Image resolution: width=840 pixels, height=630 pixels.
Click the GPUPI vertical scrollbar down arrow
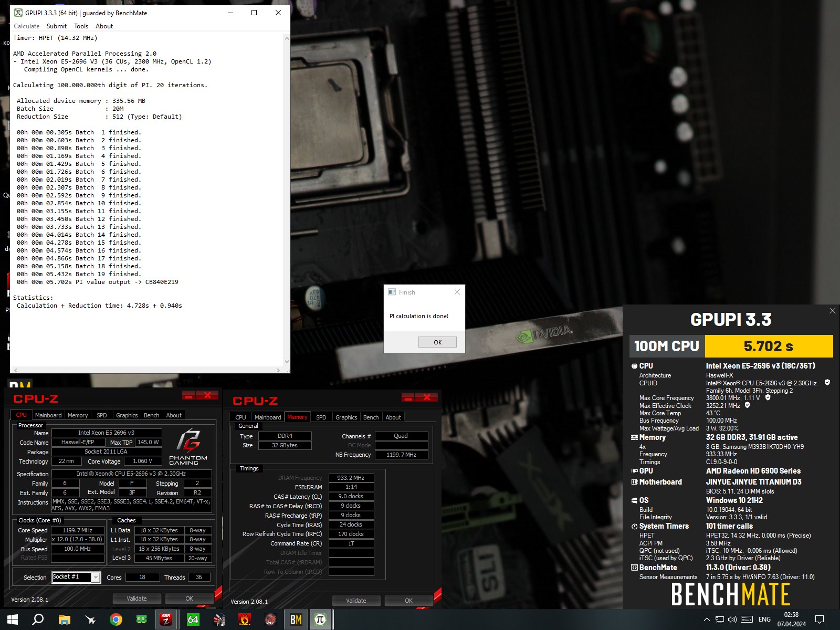(287, 361)
